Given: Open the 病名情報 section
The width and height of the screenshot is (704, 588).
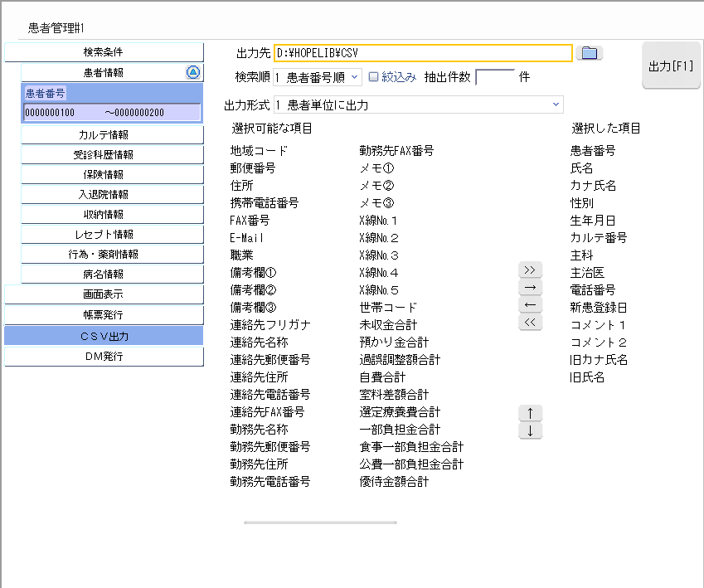Looking at the screenshot, I should click(x=112, y=274).
